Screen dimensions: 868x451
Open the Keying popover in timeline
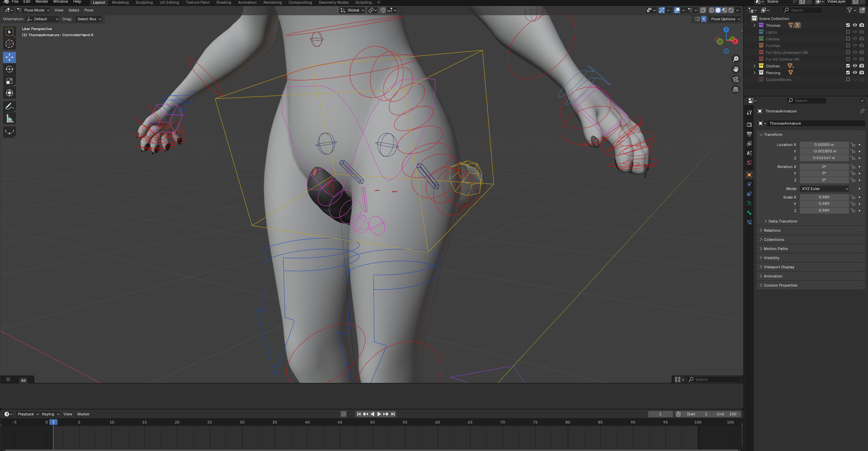[x=50, y=414]
